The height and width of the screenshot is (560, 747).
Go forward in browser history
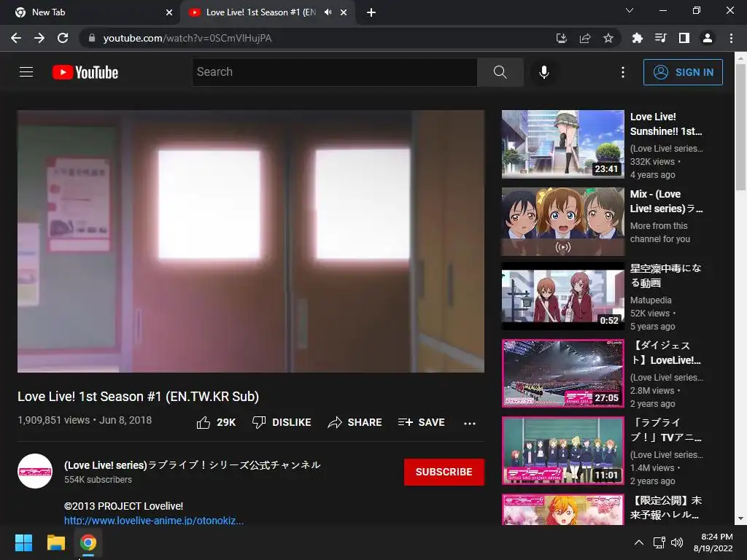39,38
